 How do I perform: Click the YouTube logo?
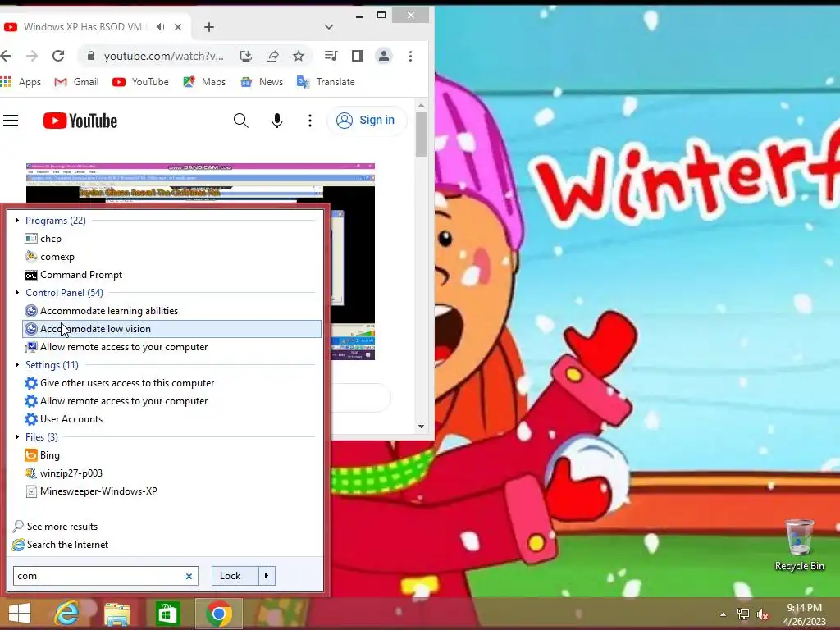click(x=80, y=121)
